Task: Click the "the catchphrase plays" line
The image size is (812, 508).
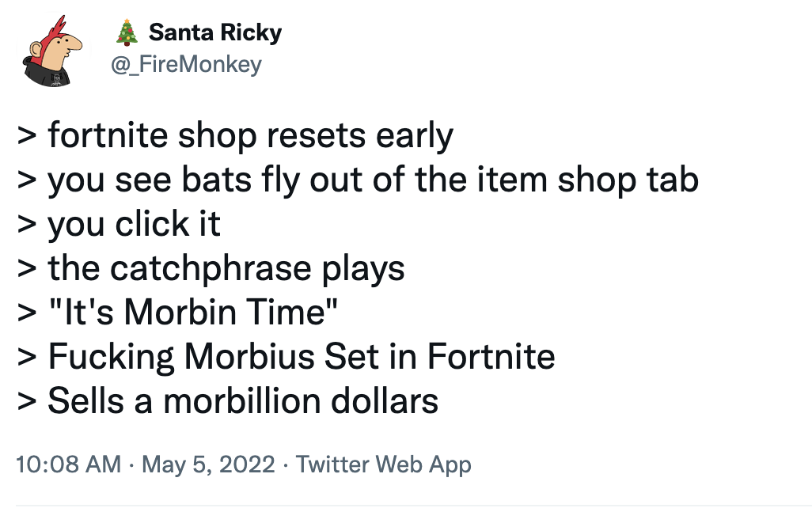Action: (226, 269)
